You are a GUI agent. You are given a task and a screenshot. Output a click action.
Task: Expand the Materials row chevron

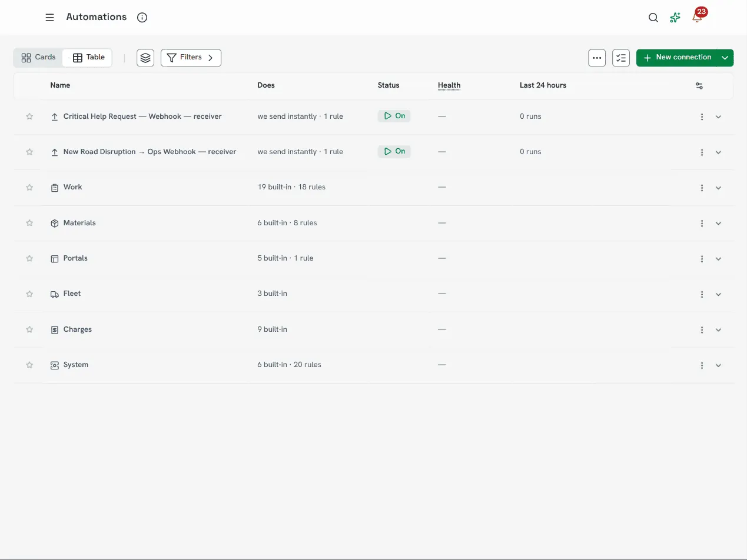coord(718,224)
